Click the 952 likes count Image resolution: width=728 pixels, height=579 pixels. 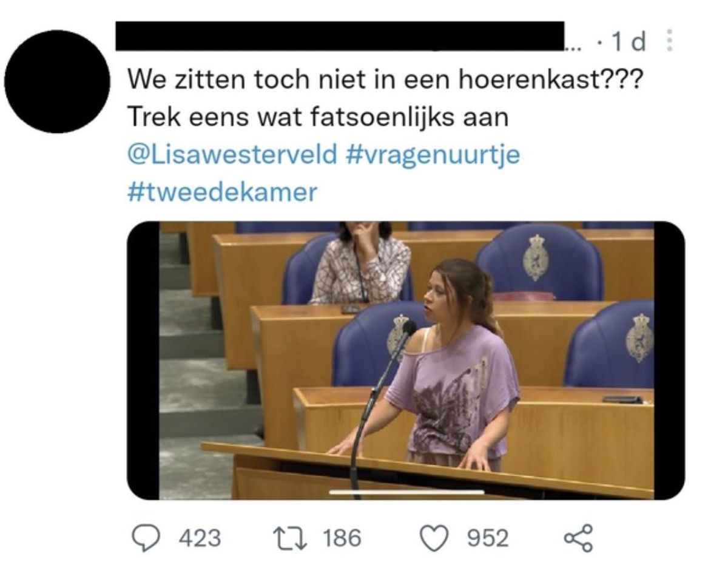(487, 538)
